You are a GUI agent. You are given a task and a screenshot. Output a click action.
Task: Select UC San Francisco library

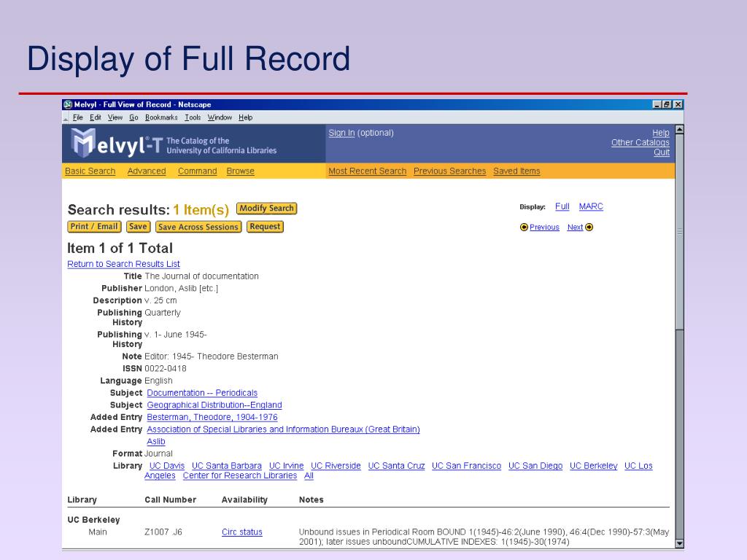click(466, 466)
